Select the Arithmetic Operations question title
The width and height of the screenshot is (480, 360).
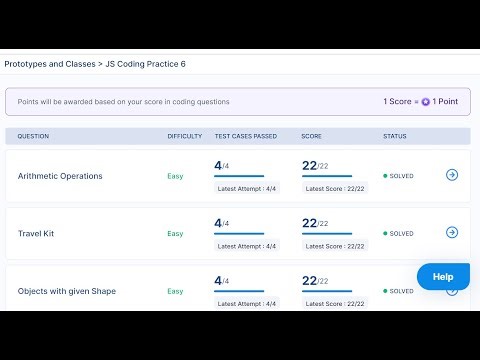(60, 176)
